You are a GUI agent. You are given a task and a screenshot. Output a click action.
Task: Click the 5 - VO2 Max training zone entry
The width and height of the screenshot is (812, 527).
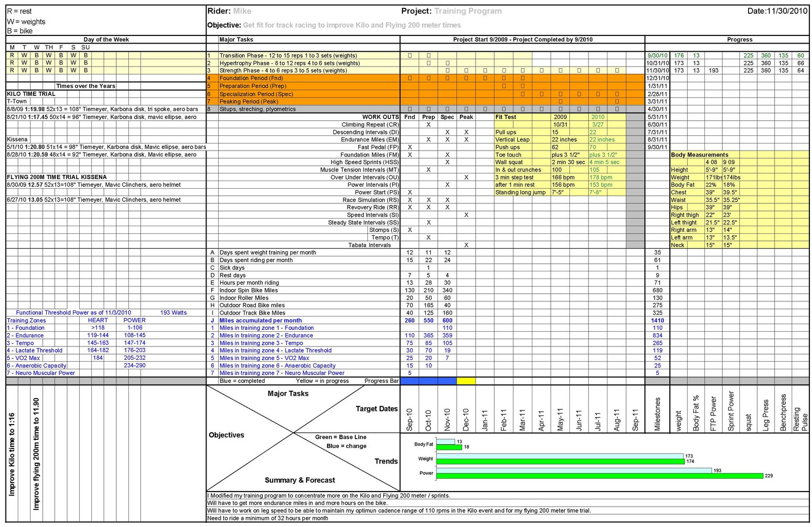[x=23, y=358]
